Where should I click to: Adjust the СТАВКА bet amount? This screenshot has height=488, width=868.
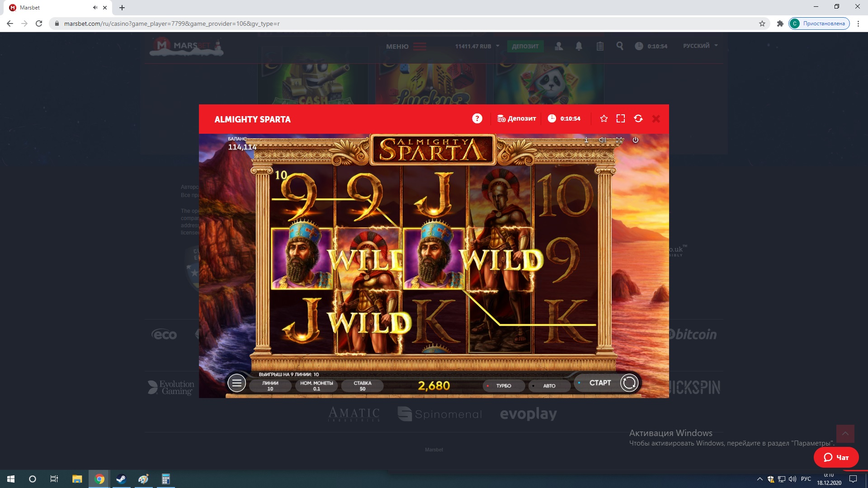click(363, 386)
